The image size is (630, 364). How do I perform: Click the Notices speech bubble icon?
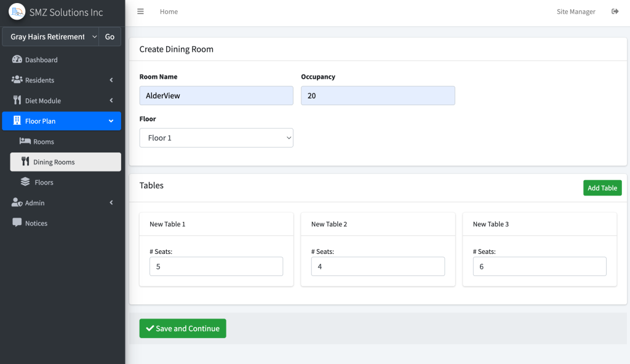pyautogui.click(x=17, y=223)
